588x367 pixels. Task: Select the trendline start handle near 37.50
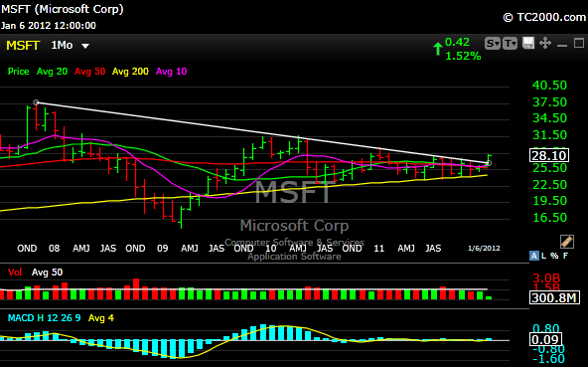tap(36, 102)
